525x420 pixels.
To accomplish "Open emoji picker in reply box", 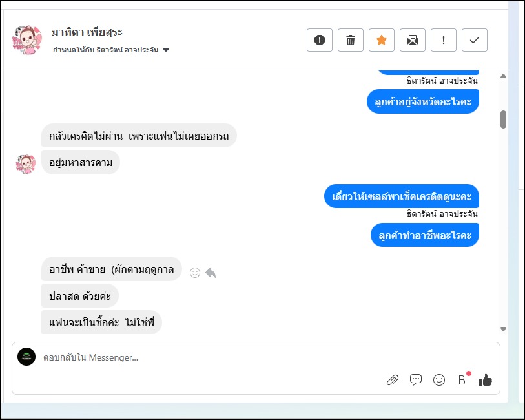I will tap(439, 380).
